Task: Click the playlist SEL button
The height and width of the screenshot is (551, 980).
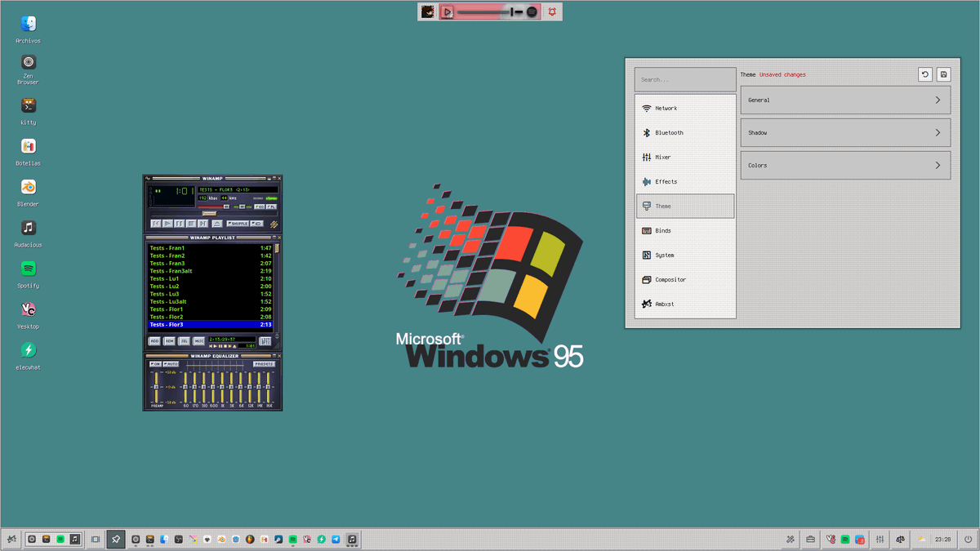Action: click(x=185, y=341)
